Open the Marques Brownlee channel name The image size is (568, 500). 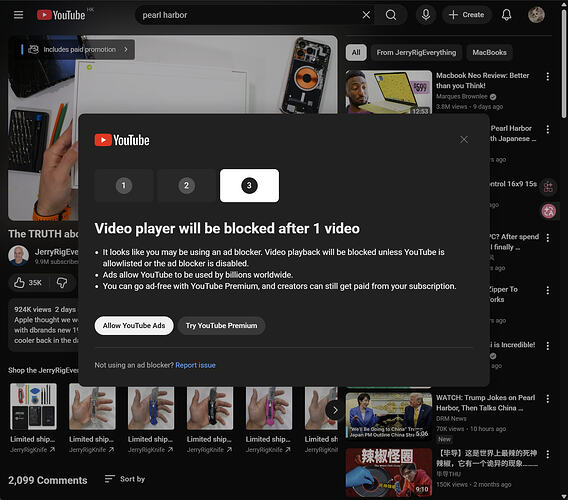462,96
